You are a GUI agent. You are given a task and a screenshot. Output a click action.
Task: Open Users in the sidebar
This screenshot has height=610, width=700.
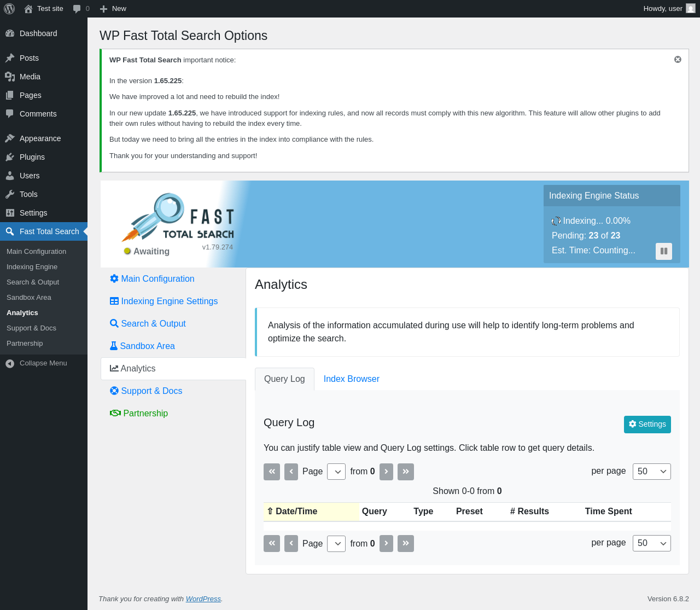tap(44, 176)
